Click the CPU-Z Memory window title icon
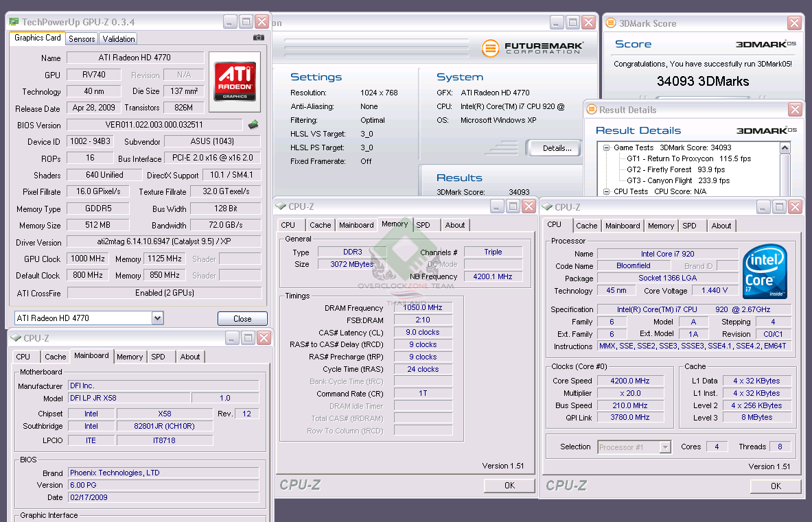The image size is (812, 522). tap(281, 206)
